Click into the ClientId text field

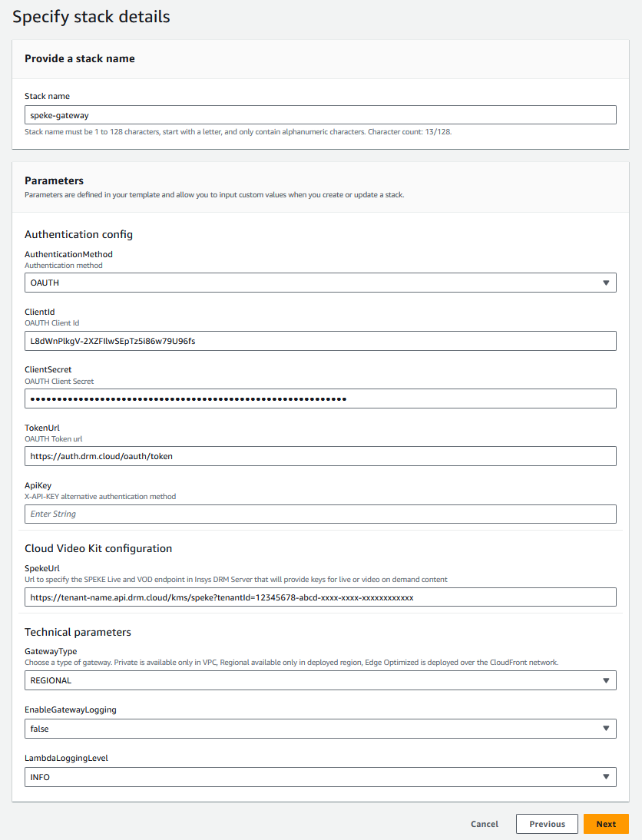[320, 341]
